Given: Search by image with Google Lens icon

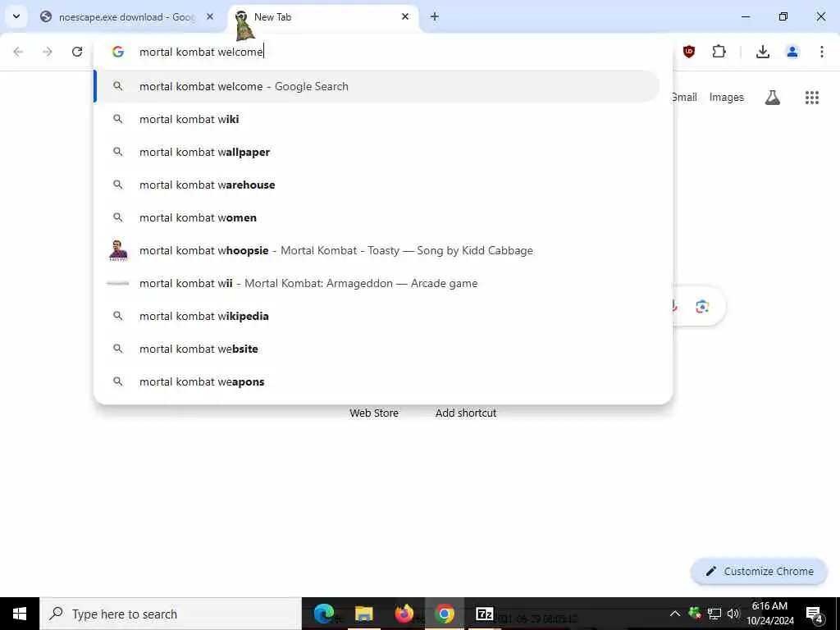Looking at the screenshot, I should (x=702, y=307).
